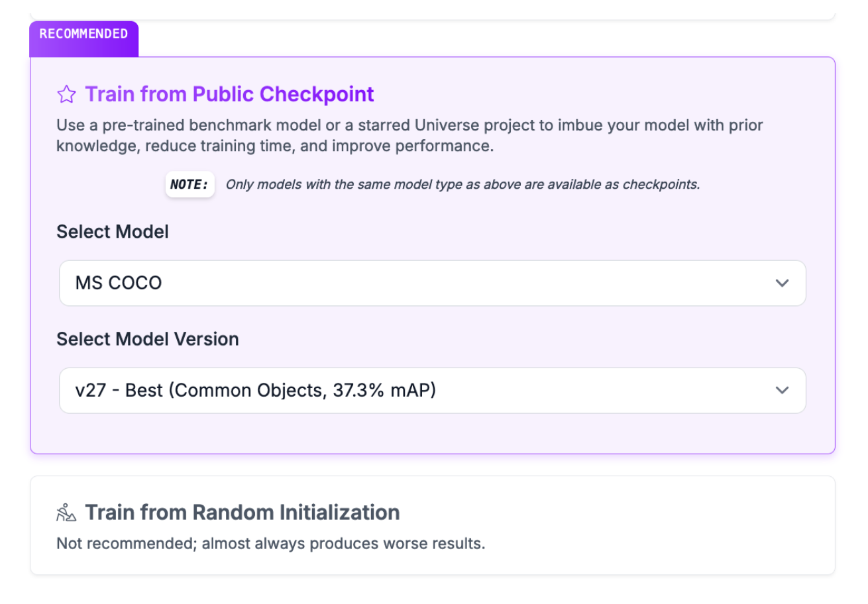Click the chevron arrow in the MS COCO dropdown
This screenshot has height=604, width=868.
782,283
